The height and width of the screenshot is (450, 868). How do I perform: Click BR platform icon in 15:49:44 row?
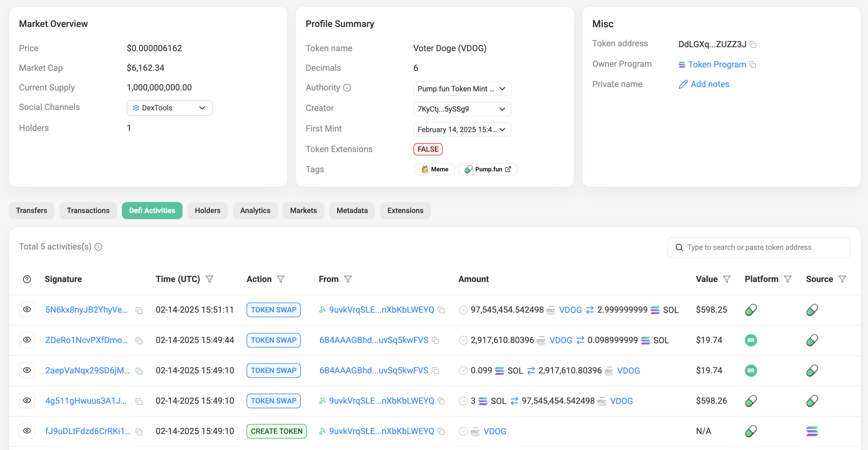coord(751,340)
